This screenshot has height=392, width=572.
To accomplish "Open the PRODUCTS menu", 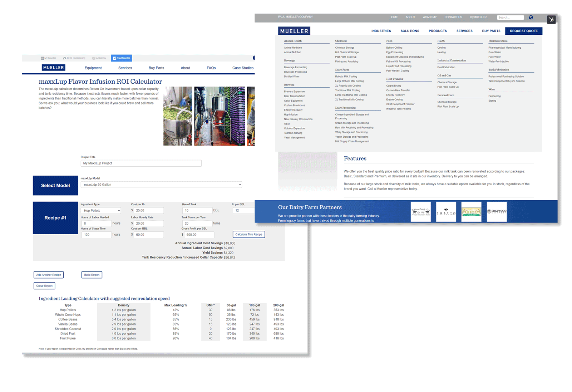I will point(438,31).
